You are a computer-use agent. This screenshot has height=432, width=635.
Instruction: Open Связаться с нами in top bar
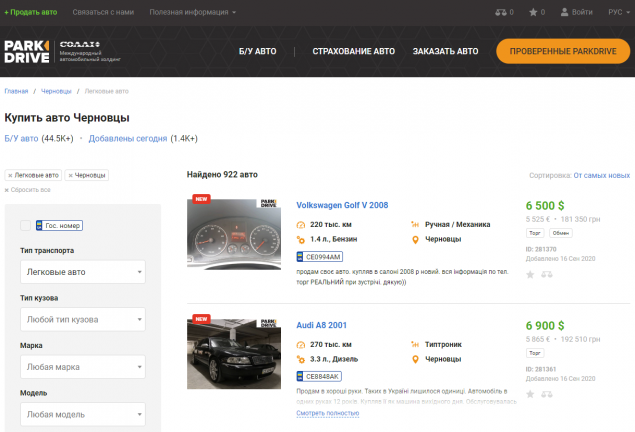(103, 12)
